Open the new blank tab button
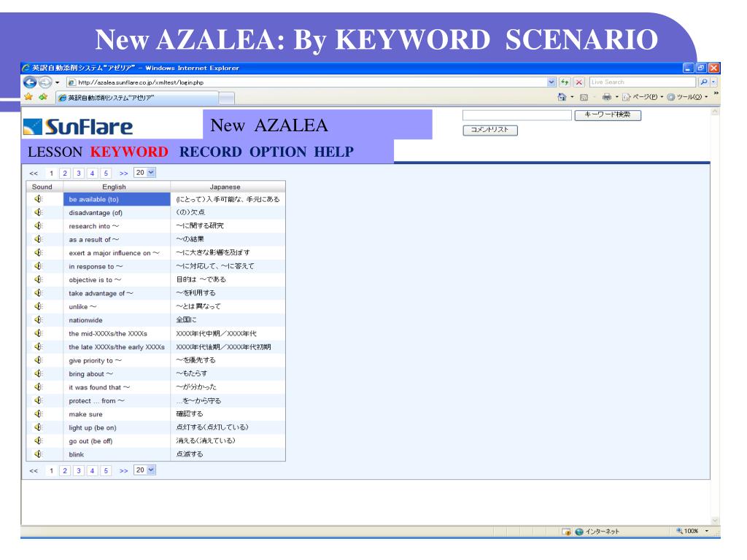Screen dimensions: 747x560 [226, 98]
